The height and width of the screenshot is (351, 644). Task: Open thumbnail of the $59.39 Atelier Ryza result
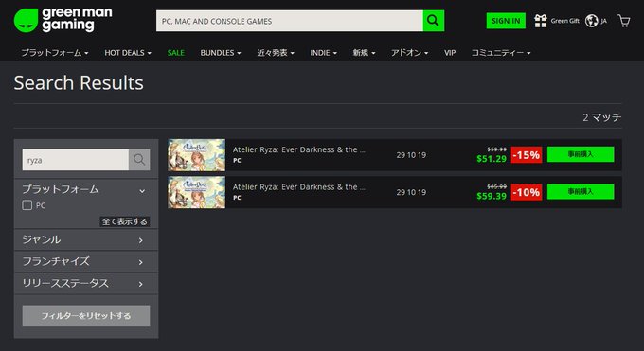tap(196, 192)
